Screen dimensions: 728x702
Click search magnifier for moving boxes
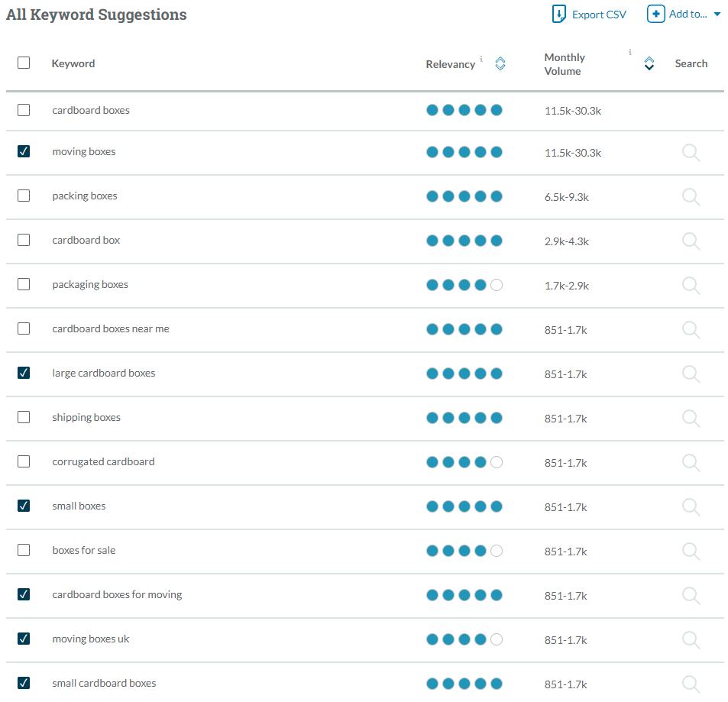(x=691, y=153)
